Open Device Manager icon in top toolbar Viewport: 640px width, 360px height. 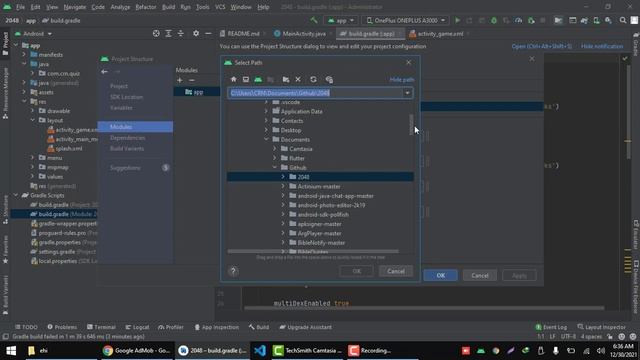pos(596,20)
